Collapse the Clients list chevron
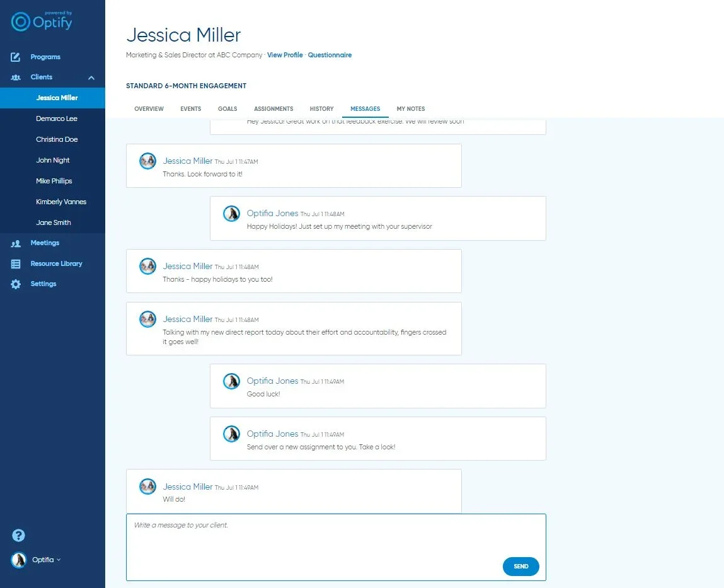Image resolution: width=724 pixels, height=588 pixels. [91, 78]
